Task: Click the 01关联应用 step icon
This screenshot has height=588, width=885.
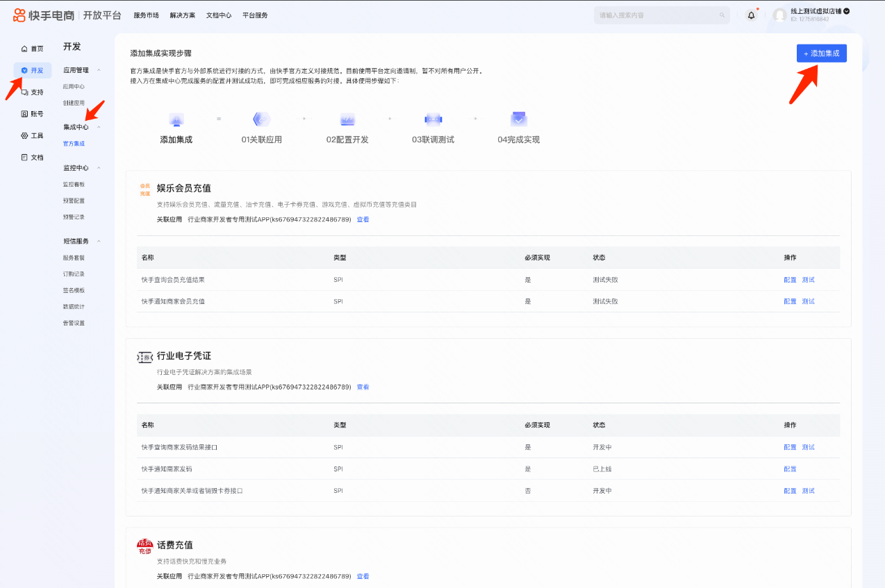Action: tap(262, 119)
